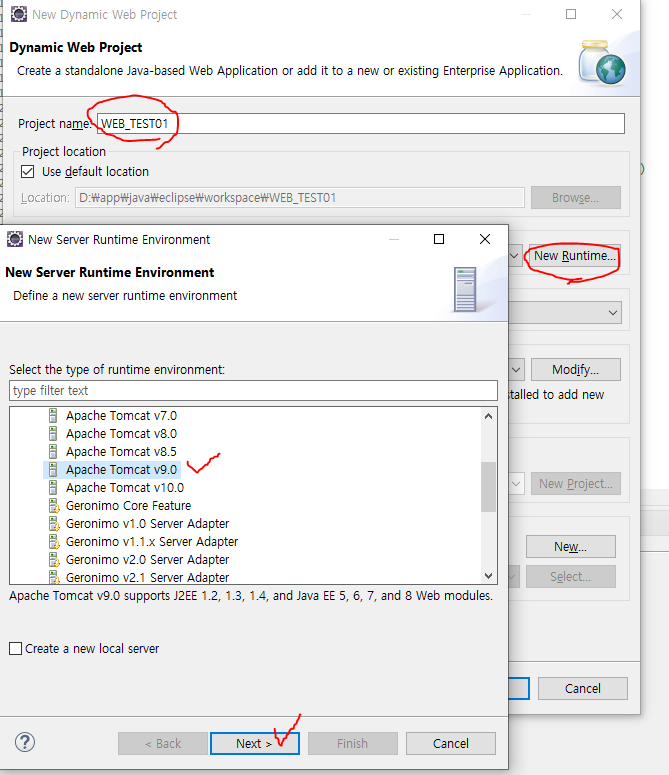The image size is (669, 775).
Task: Click the runtime list scrollbar down arrow
Action: [x=488, y=576]
